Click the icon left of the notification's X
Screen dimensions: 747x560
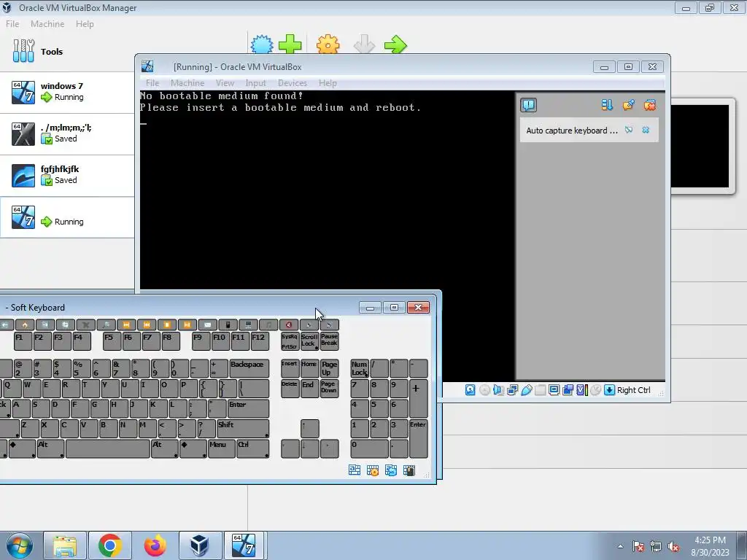[x=629, y=130]
